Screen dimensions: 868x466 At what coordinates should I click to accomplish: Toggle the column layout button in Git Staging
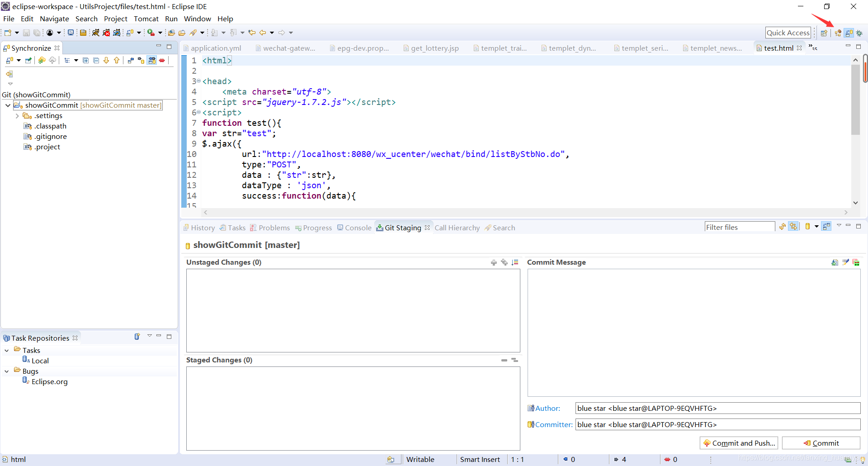tap(827, 227)
